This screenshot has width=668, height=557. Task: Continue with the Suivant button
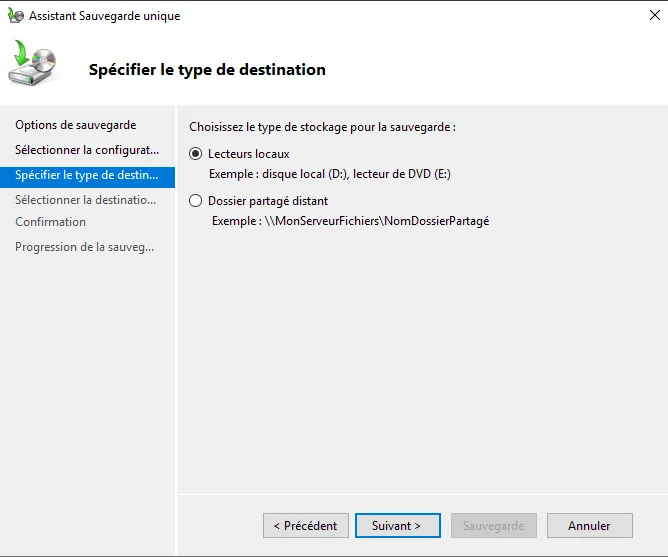point(397,525)
